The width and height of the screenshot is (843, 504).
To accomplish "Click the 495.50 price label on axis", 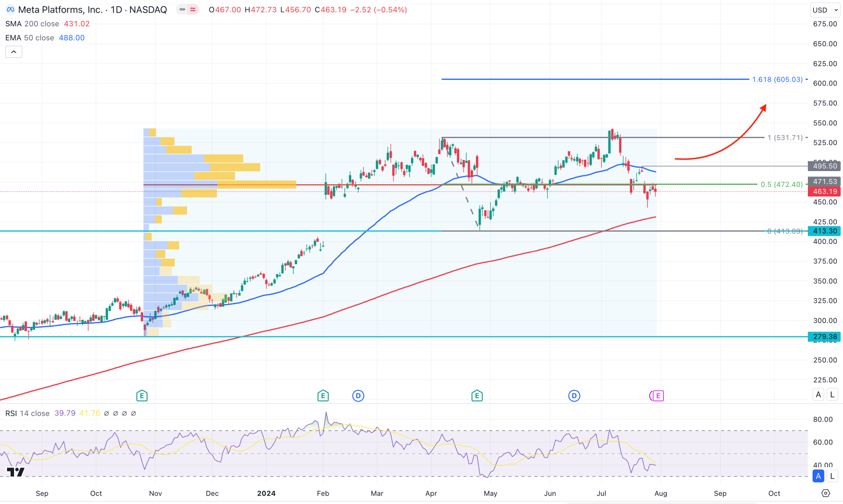I will (x=824, y=166).
